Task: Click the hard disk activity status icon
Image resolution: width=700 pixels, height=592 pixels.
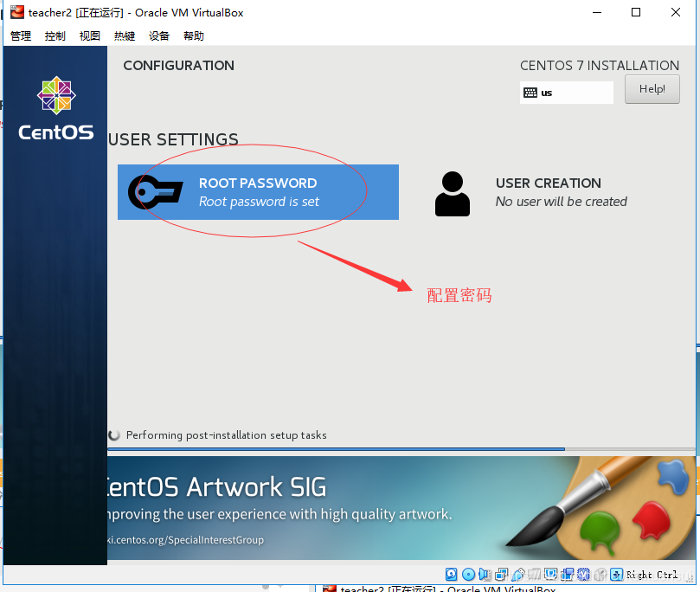Action: pyautogui.click(x=452, y=574)
